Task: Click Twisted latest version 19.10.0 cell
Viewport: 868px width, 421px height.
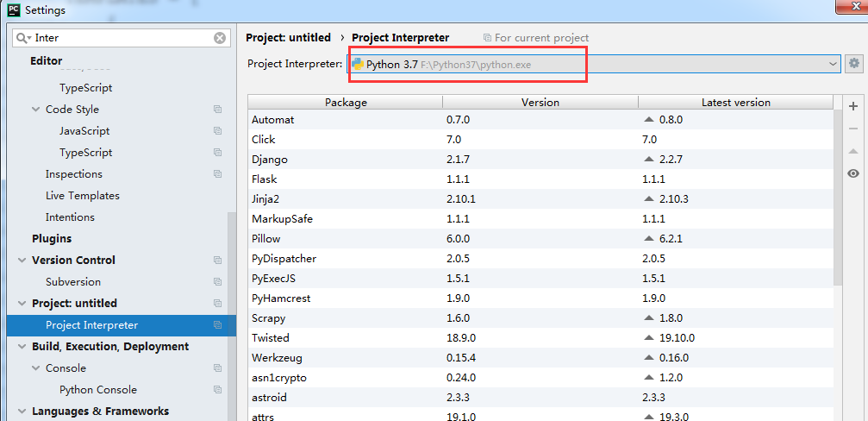Action: coord(736,338)
